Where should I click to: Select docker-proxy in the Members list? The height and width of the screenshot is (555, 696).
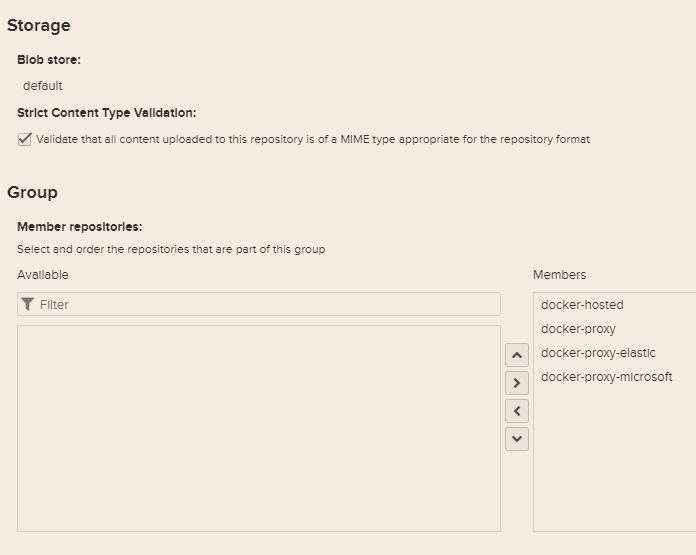[x=578, y=329]
